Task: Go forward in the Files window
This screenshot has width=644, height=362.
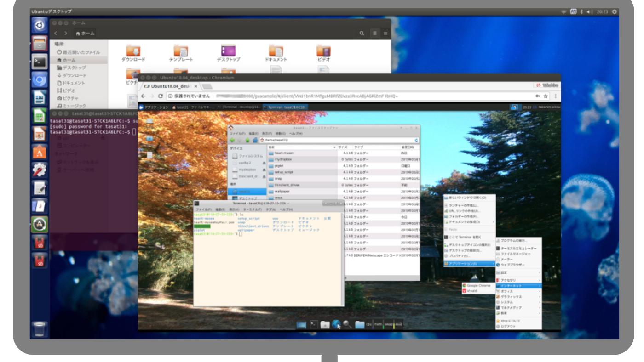Action: coord(65,33)
